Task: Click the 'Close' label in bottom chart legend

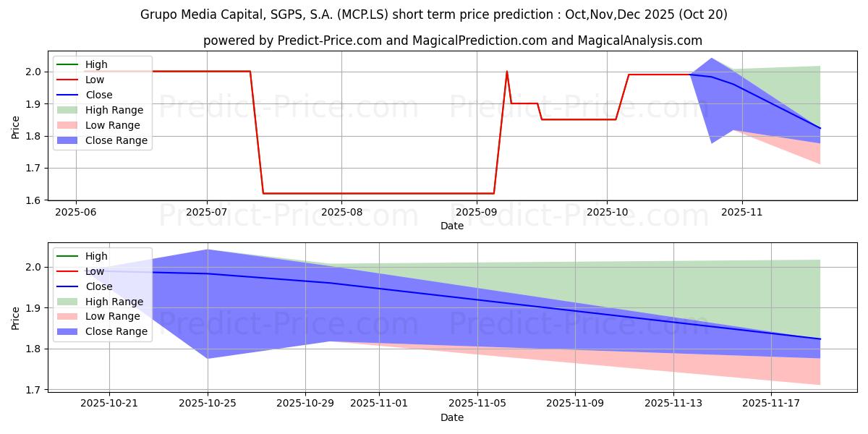Action: pos(99,286)
